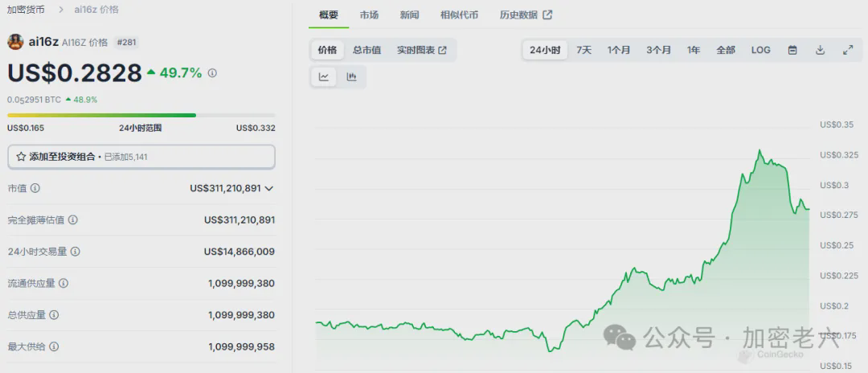Viewport: 868px width, 373px height.
Task: Click the US$0.165 range low label
Action: click(x=26, y=128)
